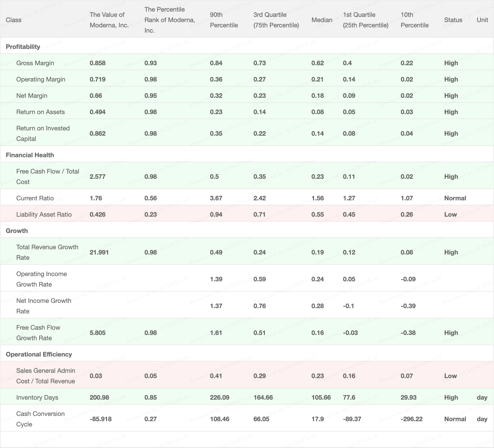494x448 pixels.
Task: Select the Financial Health section heading
Action: [x=30, y=155]
